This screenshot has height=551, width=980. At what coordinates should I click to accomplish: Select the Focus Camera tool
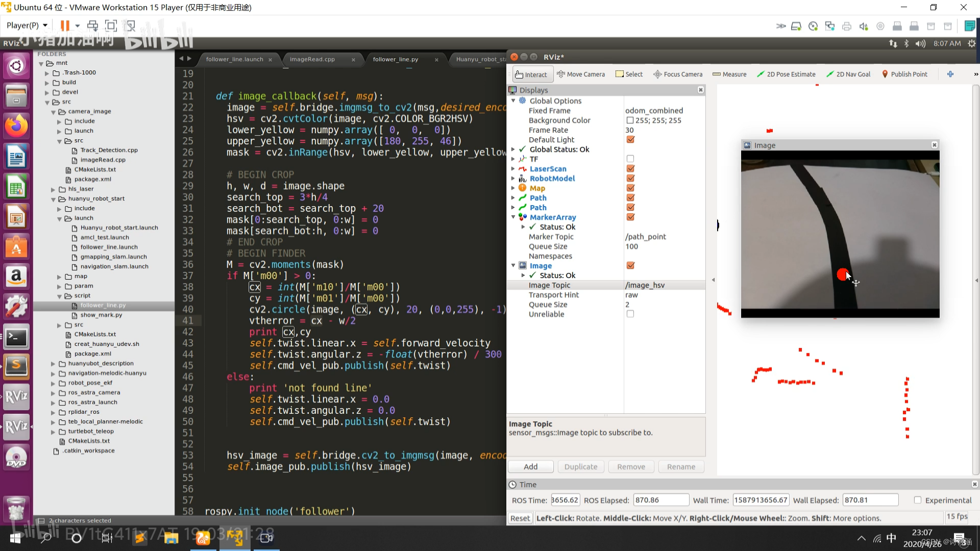[x=678, y=74]
